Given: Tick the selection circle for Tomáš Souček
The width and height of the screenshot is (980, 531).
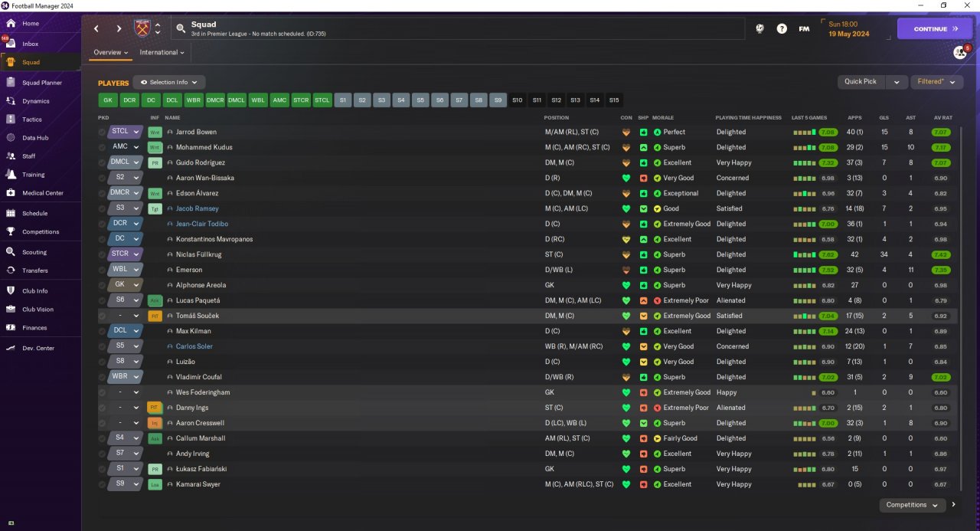Looking at the screenshot, I should (x=103, y=316).
